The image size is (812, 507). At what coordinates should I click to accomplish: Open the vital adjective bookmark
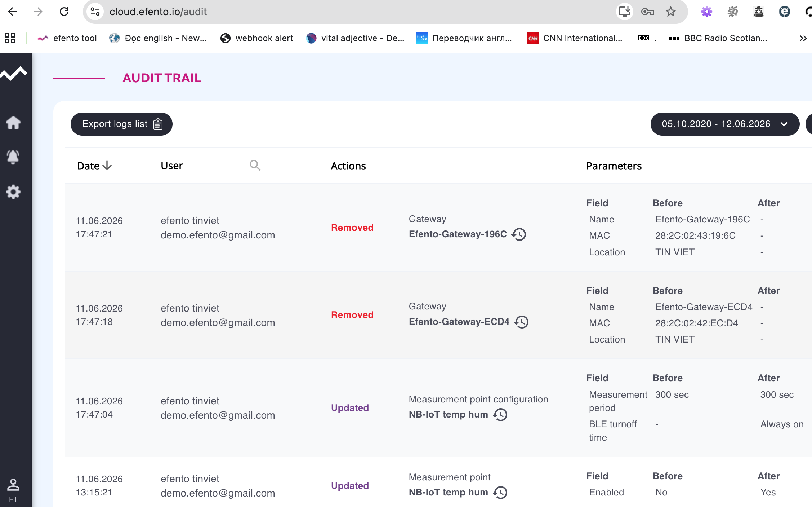click(355, 38)
